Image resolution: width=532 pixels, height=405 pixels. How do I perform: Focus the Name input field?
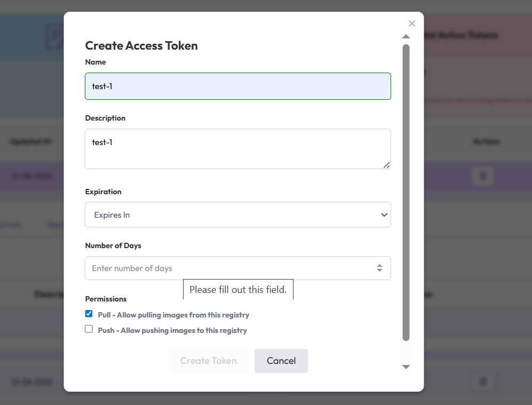[238, 86]
